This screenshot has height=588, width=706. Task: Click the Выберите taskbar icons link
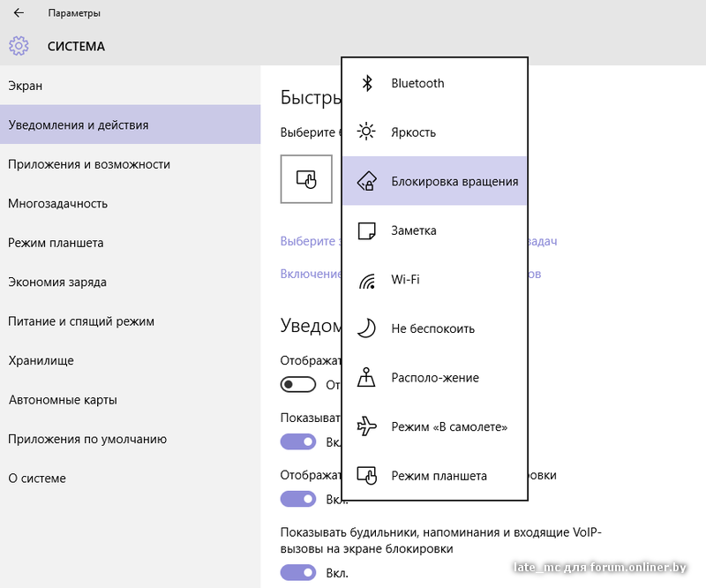[x=310, y=241]
